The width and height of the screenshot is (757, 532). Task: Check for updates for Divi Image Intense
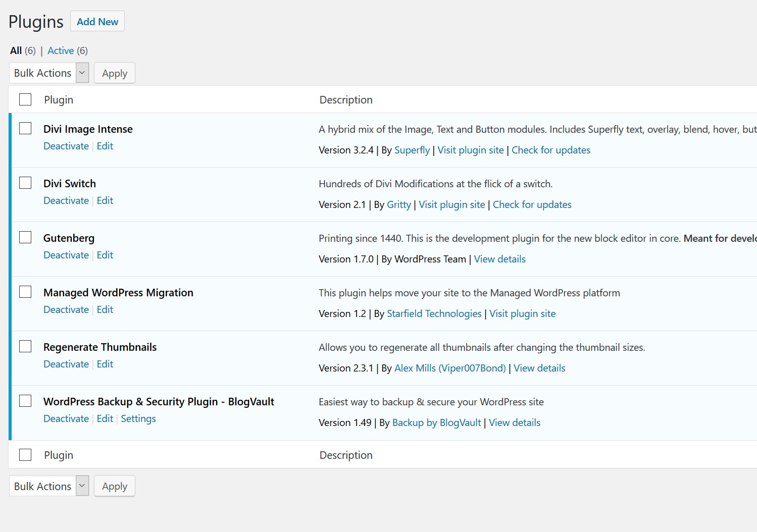pos(551,150)
